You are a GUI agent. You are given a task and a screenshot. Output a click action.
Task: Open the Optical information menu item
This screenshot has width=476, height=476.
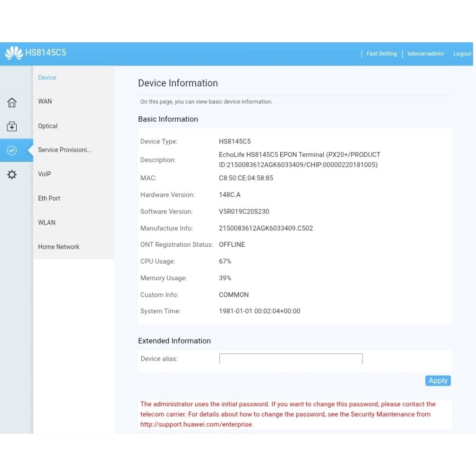(48, 126)
